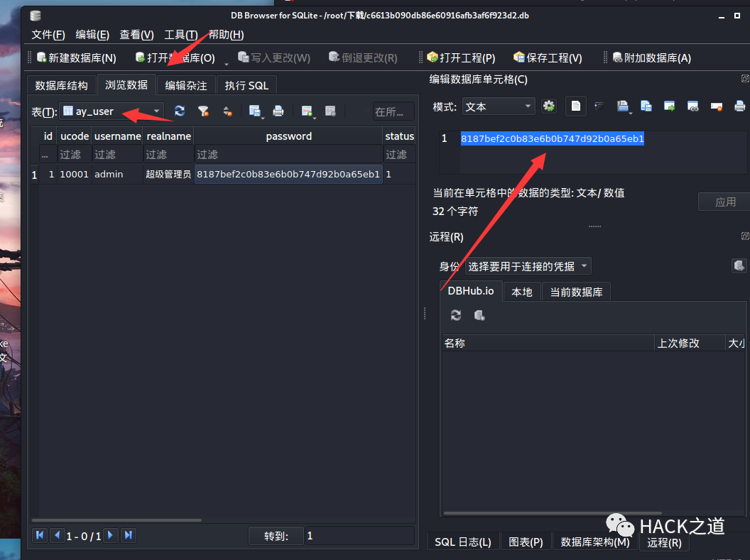The width and height of the screenshot is (750, 560).
Task: Refresh the table data view
Action: pos(180,111)
